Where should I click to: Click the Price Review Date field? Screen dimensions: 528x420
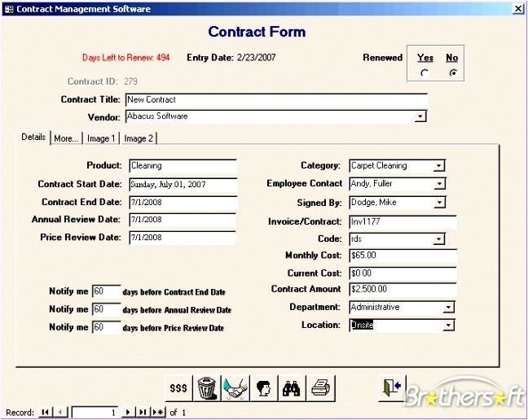(183, 238)
